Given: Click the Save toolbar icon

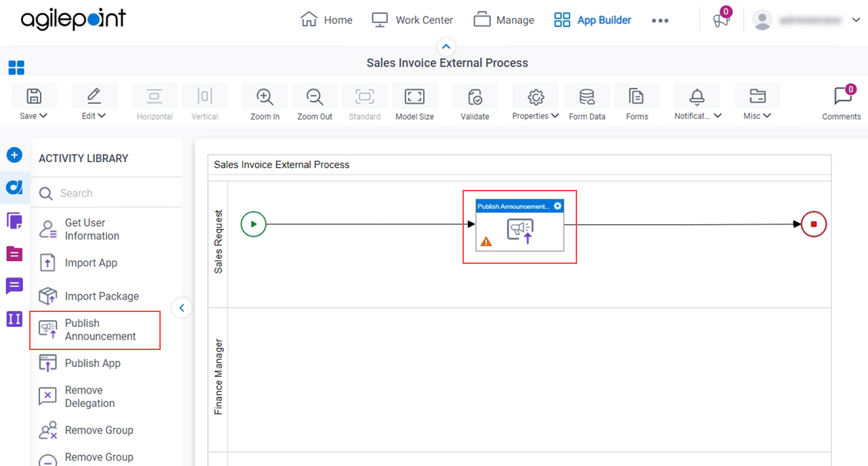Looking at the screenshot, I should click(34, 96).
